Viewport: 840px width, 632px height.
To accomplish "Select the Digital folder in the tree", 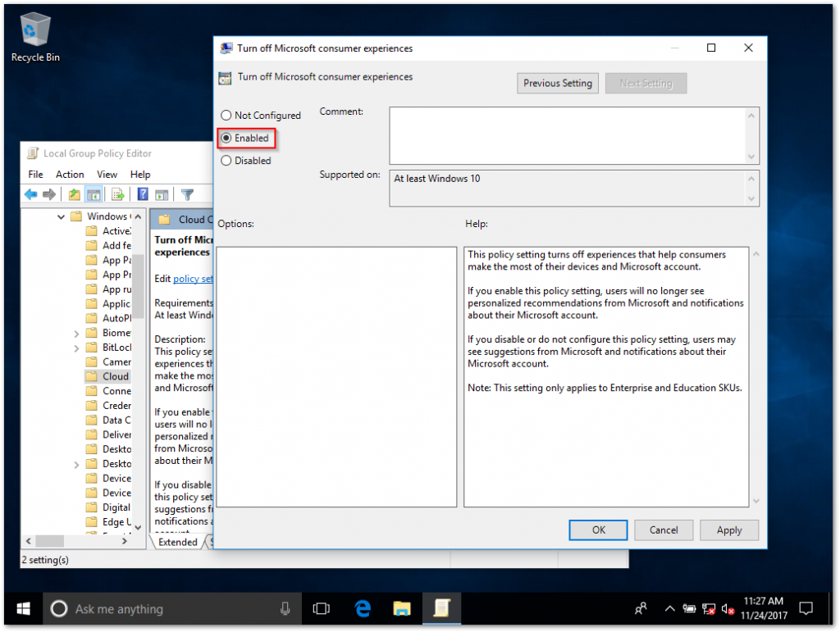I will (x=108, y=507).
